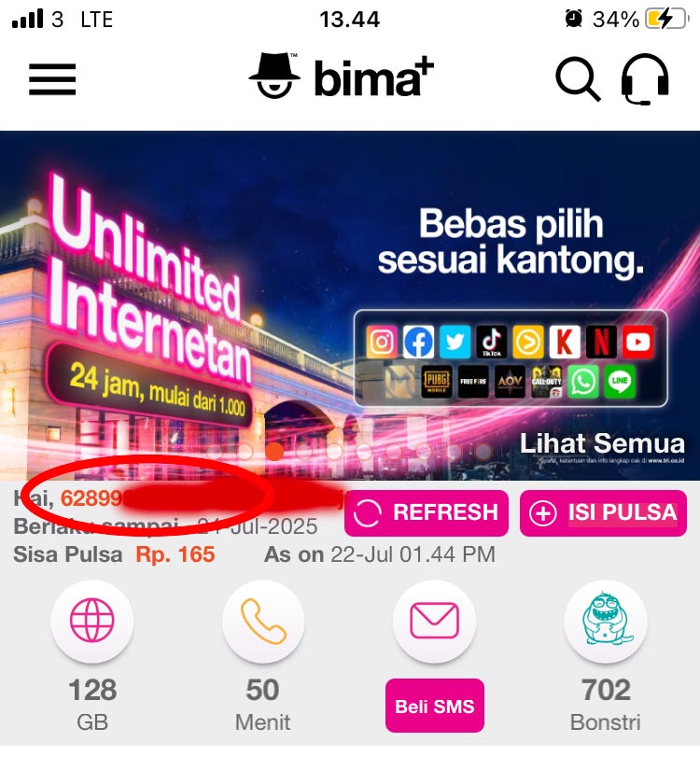The image size is (700, 770).
Task: Tap the YouTube icon in banner
Action: pyautogui.click(x=638, y=342)
